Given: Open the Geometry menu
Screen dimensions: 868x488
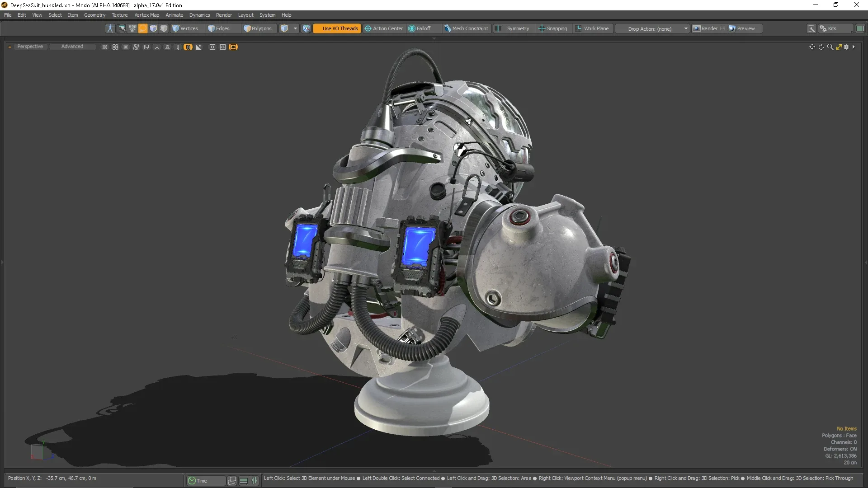Looking at the screenshot, I should [x=94, y=15].
